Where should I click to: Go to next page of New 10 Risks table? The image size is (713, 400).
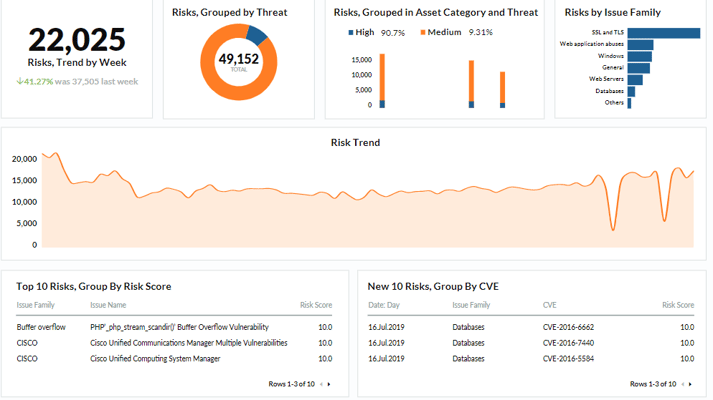pyautogui.click(x=690, y=384)
